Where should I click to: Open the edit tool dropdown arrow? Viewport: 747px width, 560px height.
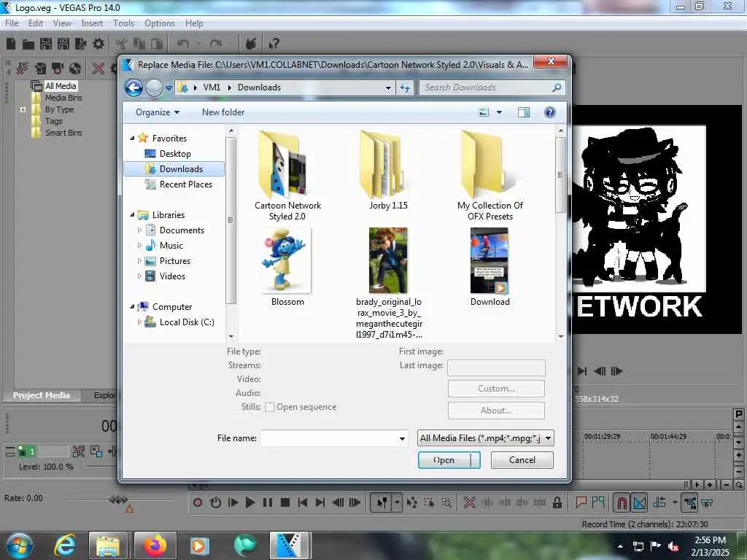pos(397,502)
